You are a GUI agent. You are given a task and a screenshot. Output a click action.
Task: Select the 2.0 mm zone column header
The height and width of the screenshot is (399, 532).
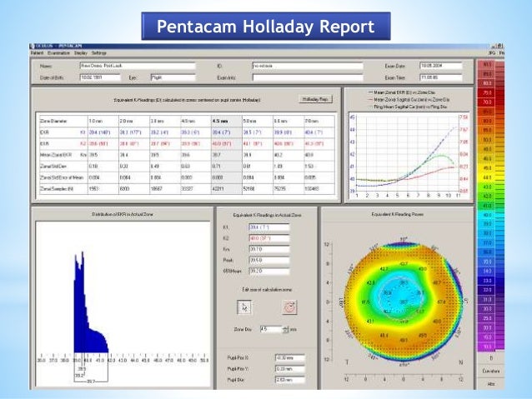pyautogui.click(x=134, y=121)
